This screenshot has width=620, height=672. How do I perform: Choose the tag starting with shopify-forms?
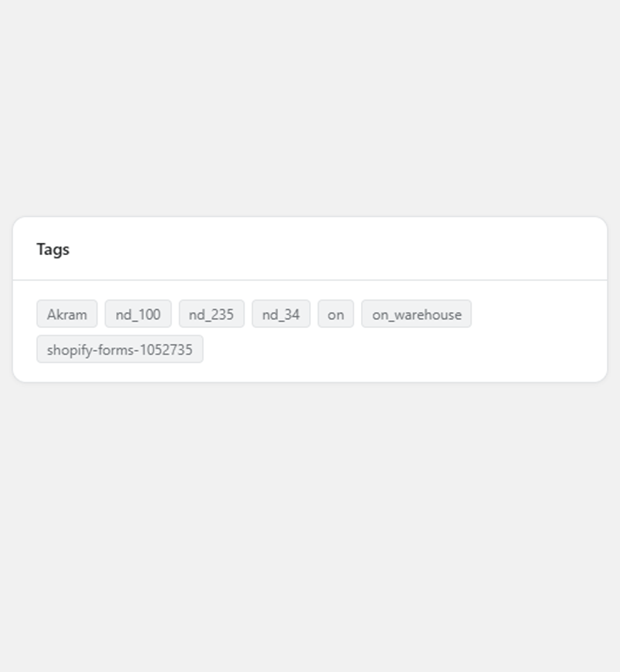(120, 349)
